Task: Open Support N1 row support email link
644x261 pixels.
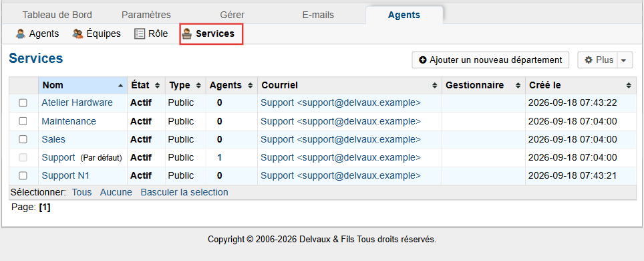Action: 341,175
